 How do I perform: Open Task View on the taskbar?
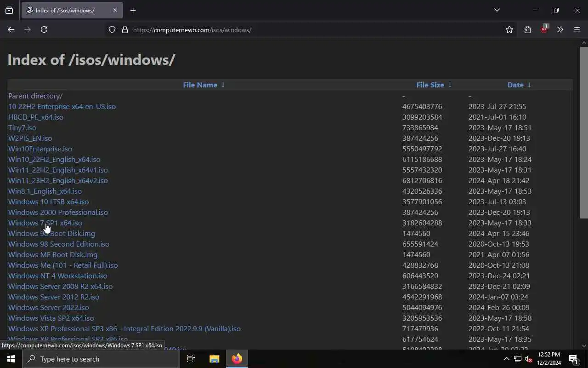point(191,359)
